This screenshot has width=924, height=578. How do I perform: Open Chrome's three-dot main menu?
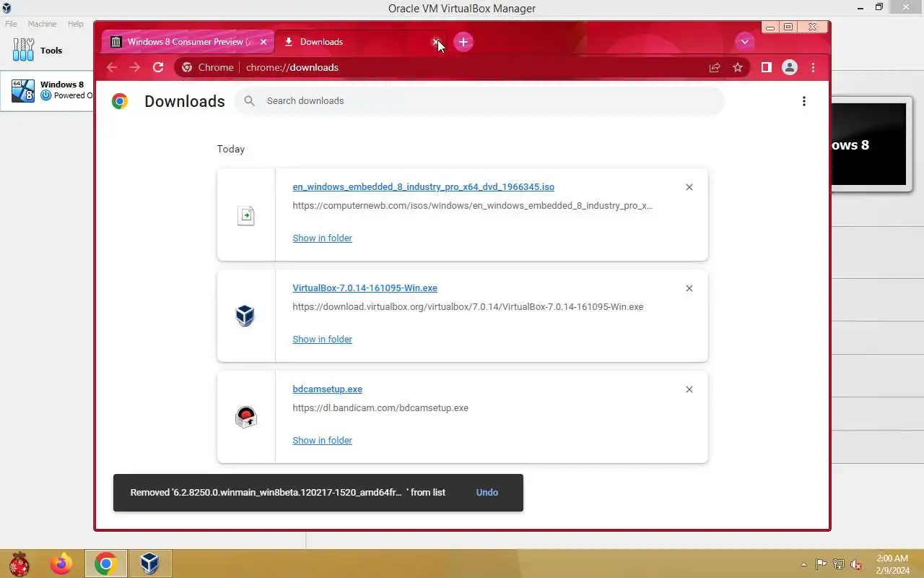[x=813, y=67]
